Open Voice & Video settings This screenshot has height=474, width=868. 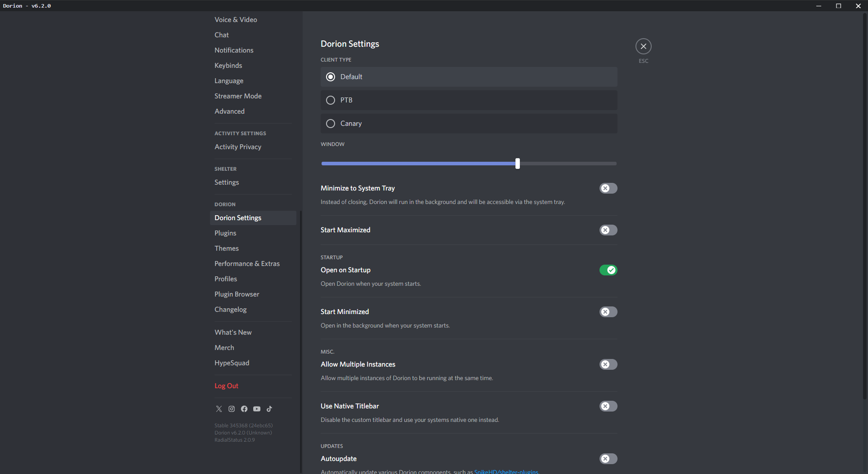click(253, 20)
